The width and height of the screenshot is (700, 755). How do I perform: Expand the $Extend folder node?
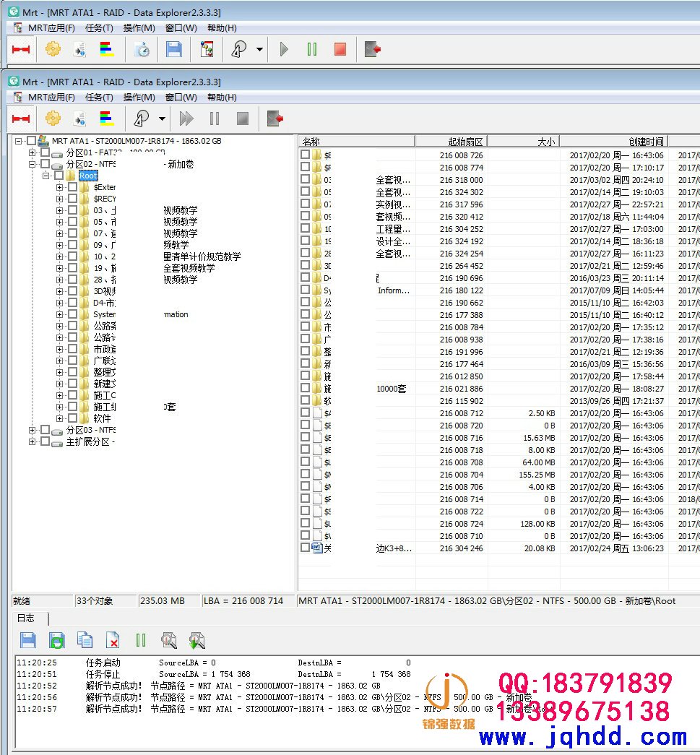(x=59, y=187)
